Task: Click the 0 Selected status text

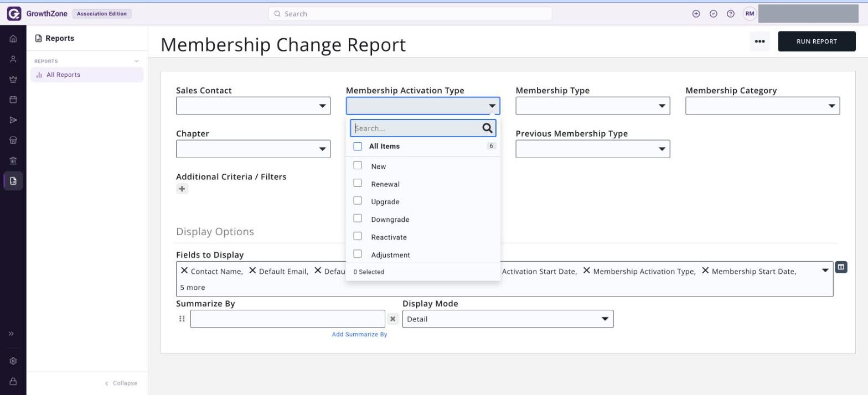Action: coord(369,272)
